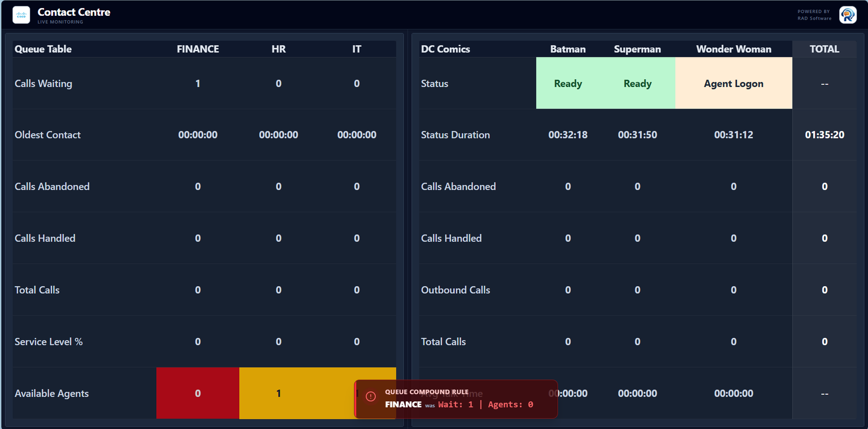Click the LIVE MONITORING subtitle
The width and height of the screenshot is (868, 429).
(x=60, y=22)
